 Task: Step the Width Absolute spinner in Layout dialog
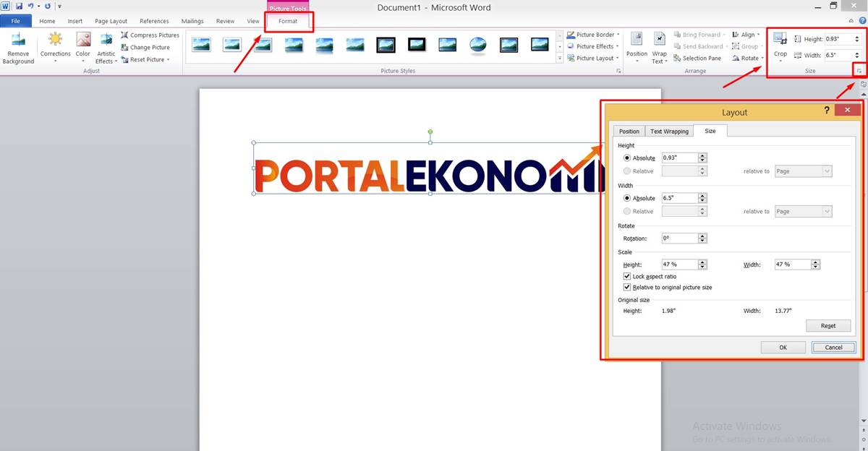(x=702, y=198)
